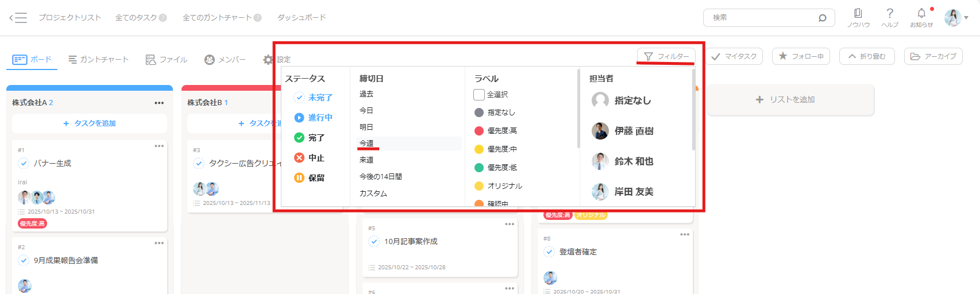Choose 今週 deadline filter

point(410,144)
